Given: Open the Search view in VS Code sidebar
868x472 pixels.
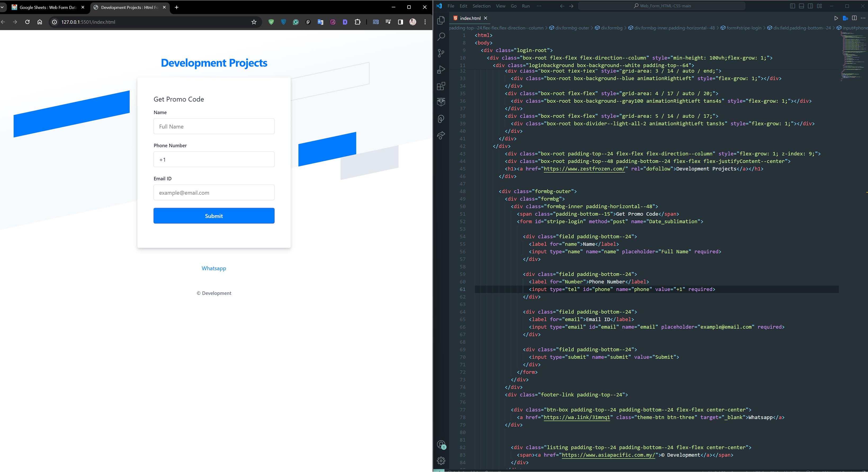Looking at the screenshot, I should pos(441,37).
